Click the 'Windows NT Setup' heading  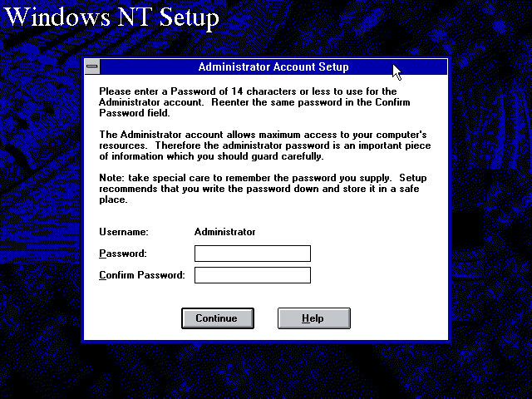[111, 17]
